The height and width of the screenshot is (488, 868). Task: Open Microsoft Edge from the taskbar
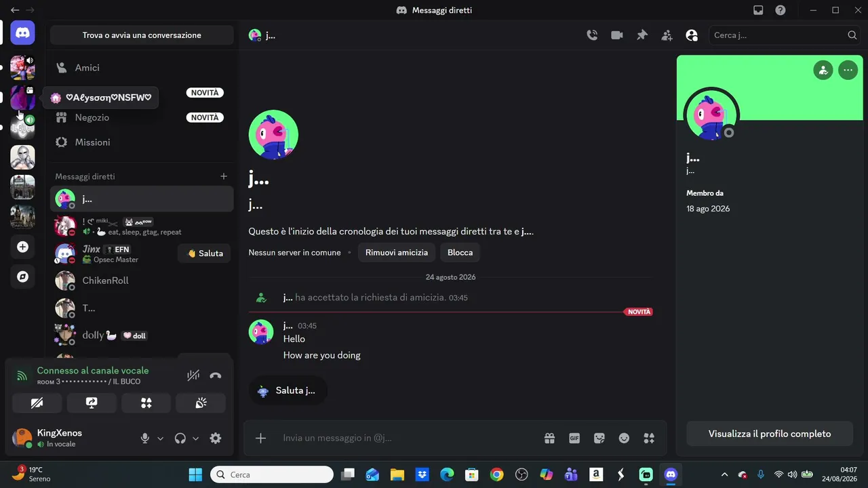[x=447, y=474]
